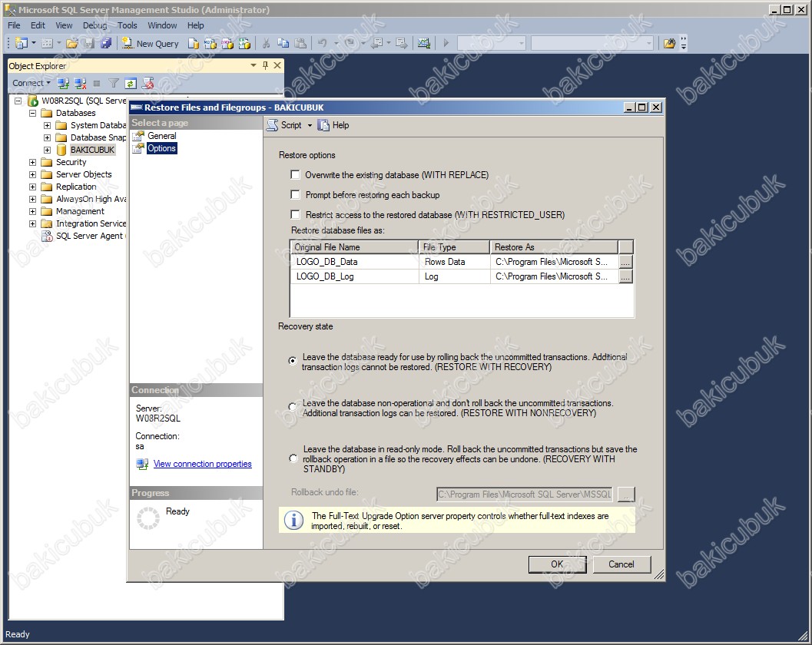Open the Script dropdown arrow
Image resolution: width=812 pixels, height=645 pixels.
pyautogui.click(x=310, y=125)
